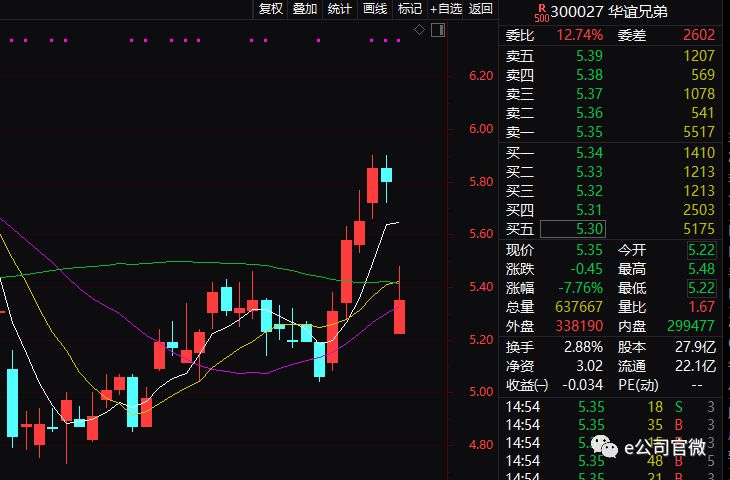
Task: Select 买一 price 5.34
Action: [589, 153]
